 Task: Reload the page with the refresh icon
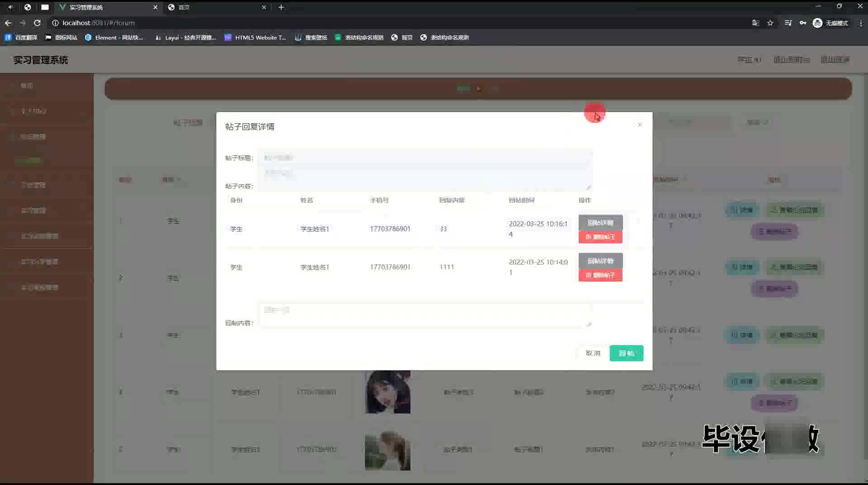[38, 23]
